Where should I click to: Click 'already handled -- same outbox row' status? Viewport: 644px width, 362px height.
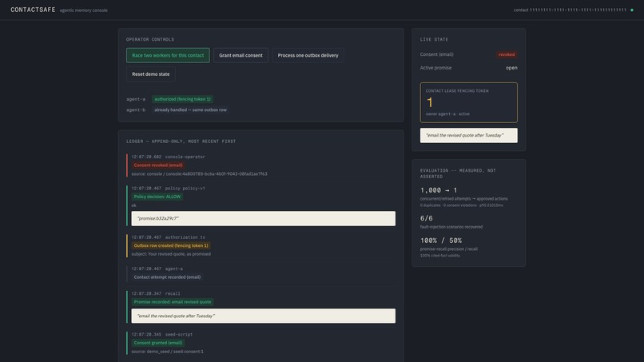190,109
